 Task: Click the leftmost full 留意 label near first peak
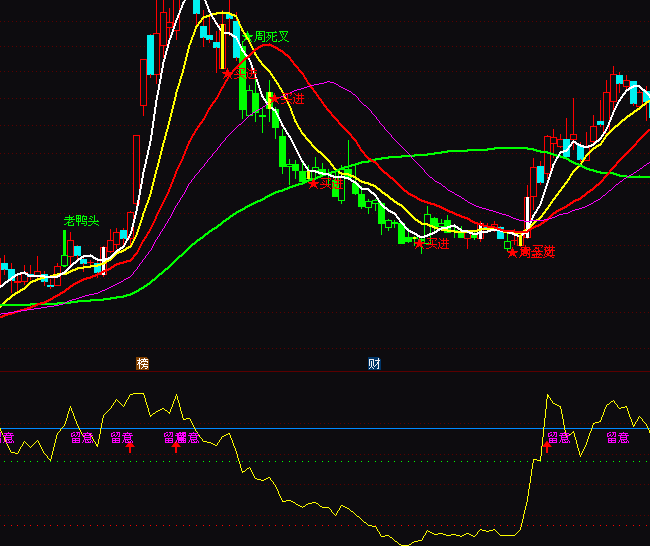(x=82, y=437)
